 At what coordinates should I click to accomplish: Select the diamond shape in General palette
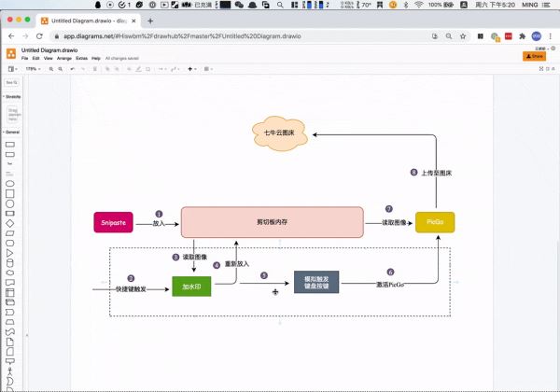click(11, 224)
